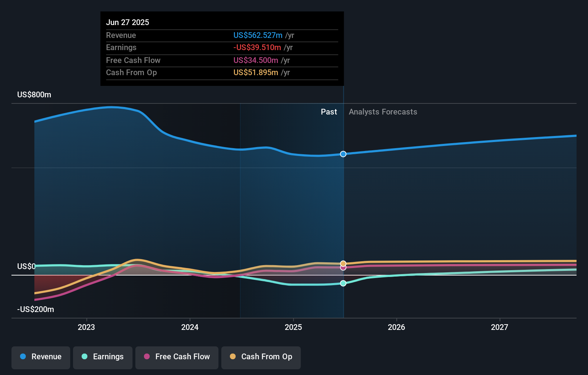Screen dimensions: 588x375
Task: Open the Earnings row in the tooltip
Action: click(222, 47)
